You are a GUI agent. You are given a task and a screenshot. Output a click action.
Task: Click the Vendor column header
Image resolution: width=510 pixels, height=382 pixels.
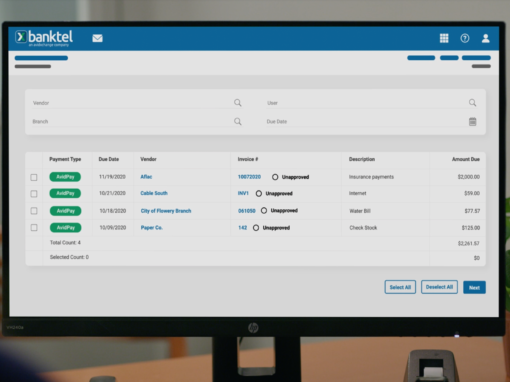148,159
